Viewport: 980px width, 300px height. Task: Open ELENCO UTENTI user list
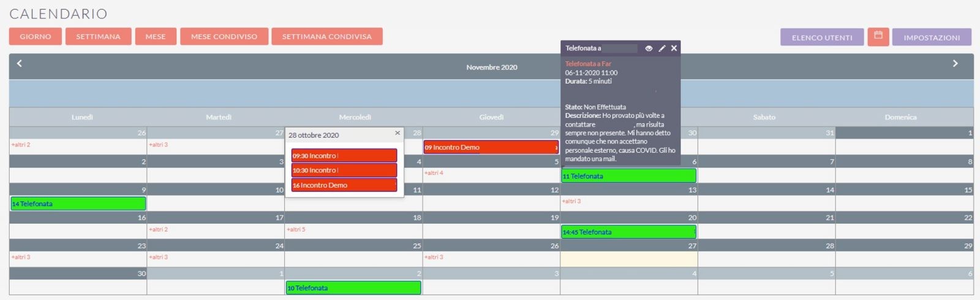coord(822,37)
